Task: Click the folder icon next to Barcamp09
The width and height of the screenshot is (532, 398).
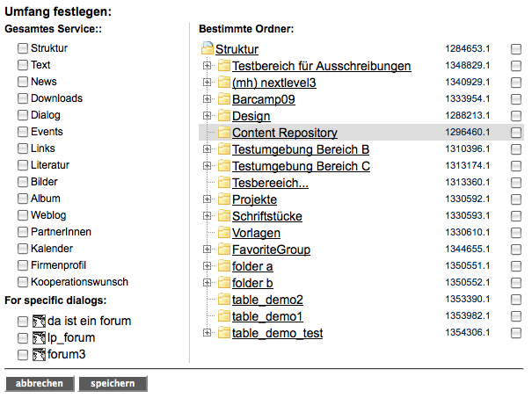Action: click(223, 99)
